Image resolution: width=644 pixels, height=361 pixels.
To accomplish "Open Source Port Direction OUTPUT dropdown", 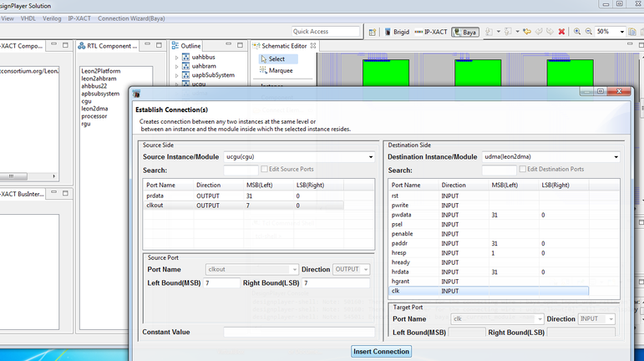I will pos(366,269).
